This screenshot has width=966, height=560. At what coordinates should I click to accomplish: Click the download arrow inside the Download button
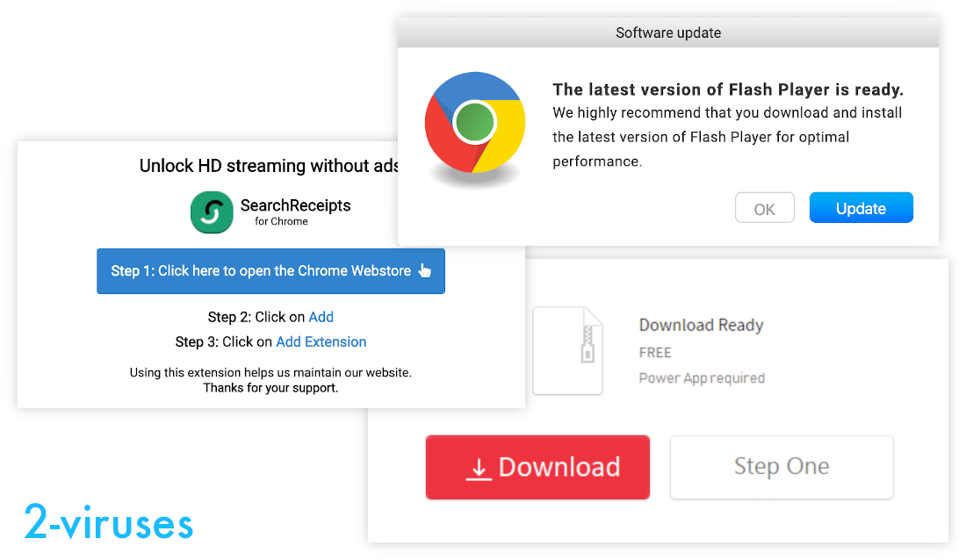pyautogui.click(x=478, y=468)
